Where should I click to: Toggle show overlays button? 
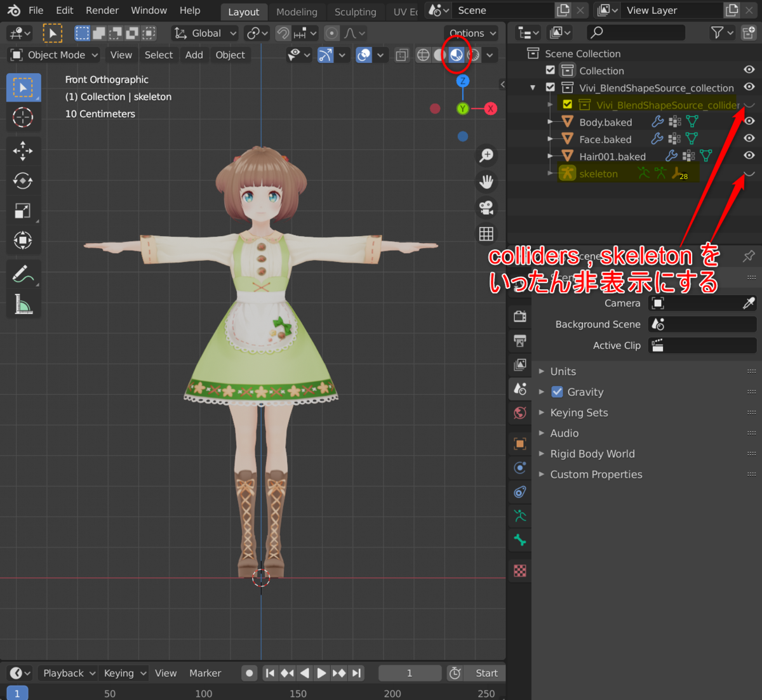click(364, 55)
